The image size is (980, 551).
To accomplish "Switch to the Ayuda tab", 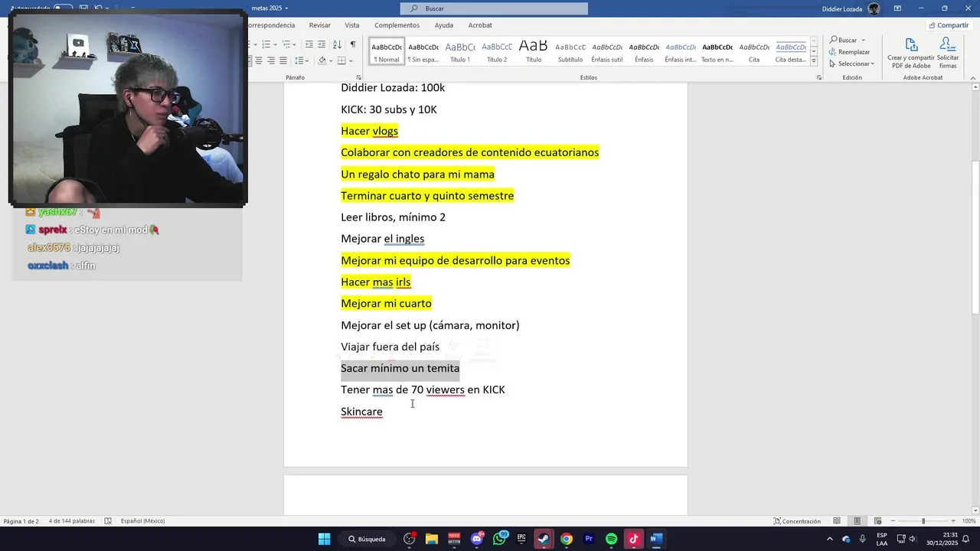I will tap(444, 25).
